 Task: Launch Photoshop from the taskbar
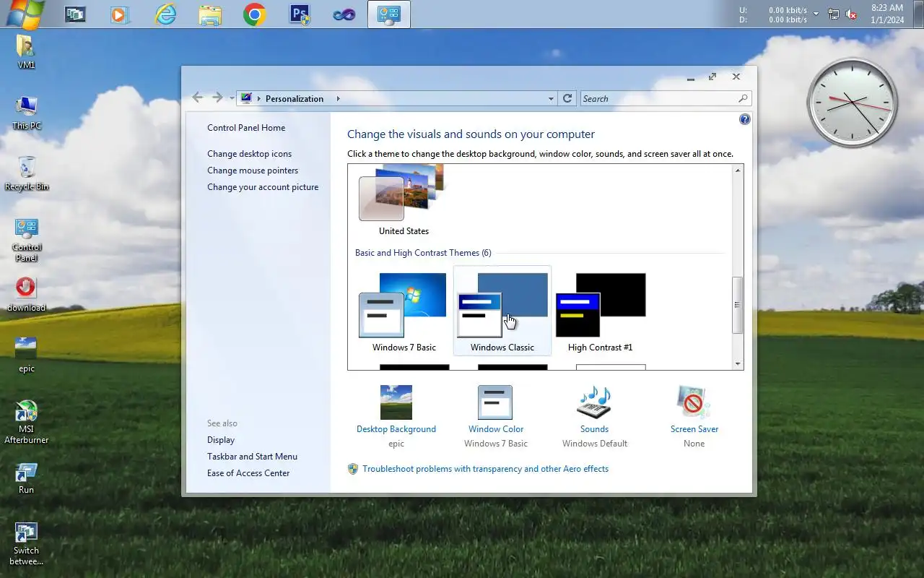coord(300,14)
